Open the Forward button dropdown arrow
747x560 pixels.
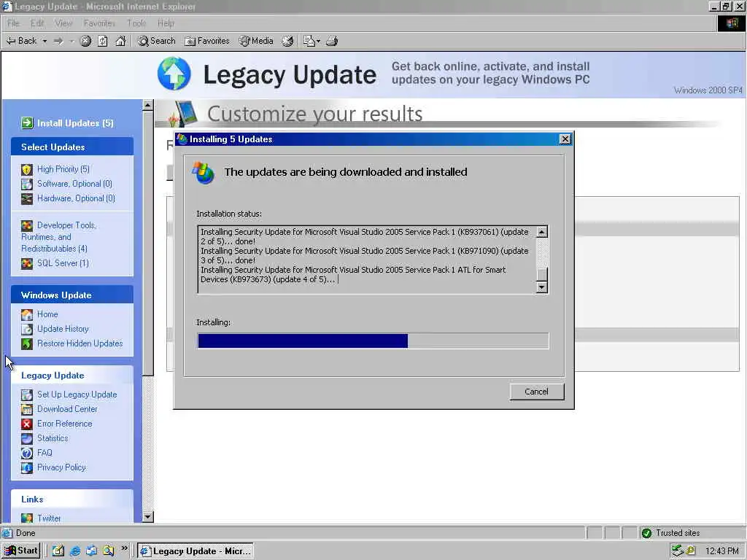tap(71, 41)
